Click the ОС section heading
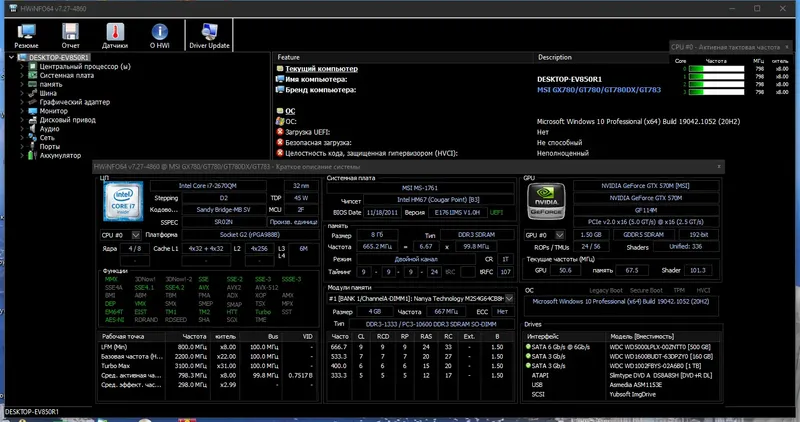The height and width of the screenshot is (422, 800). point(290,111)
